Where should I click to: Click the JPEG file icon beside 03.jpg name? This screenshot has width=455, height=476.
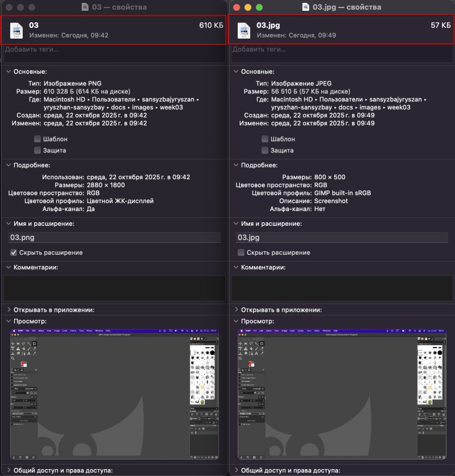pos(244,31)
